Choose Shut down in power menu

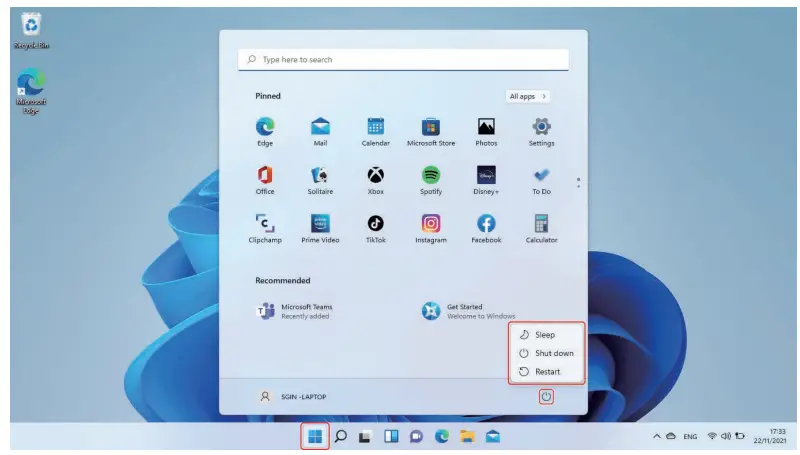click(546, 353)
